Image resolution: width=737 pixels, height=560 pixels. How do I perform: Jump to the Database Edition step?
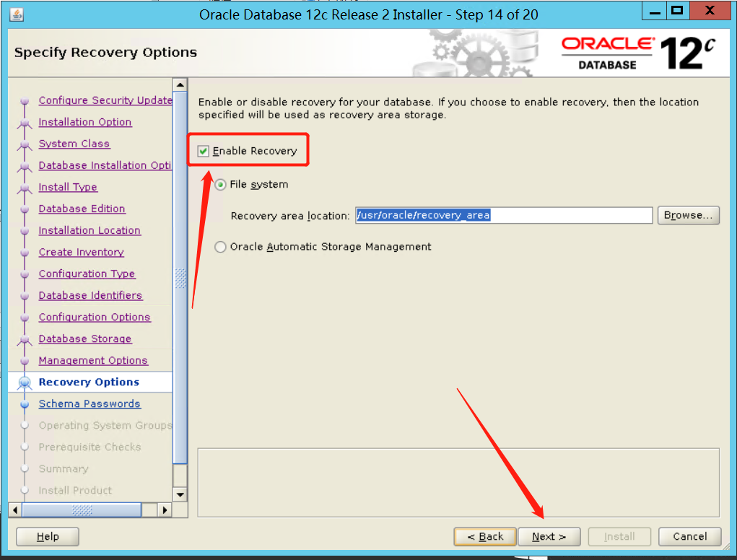click(x=82, y=209)
